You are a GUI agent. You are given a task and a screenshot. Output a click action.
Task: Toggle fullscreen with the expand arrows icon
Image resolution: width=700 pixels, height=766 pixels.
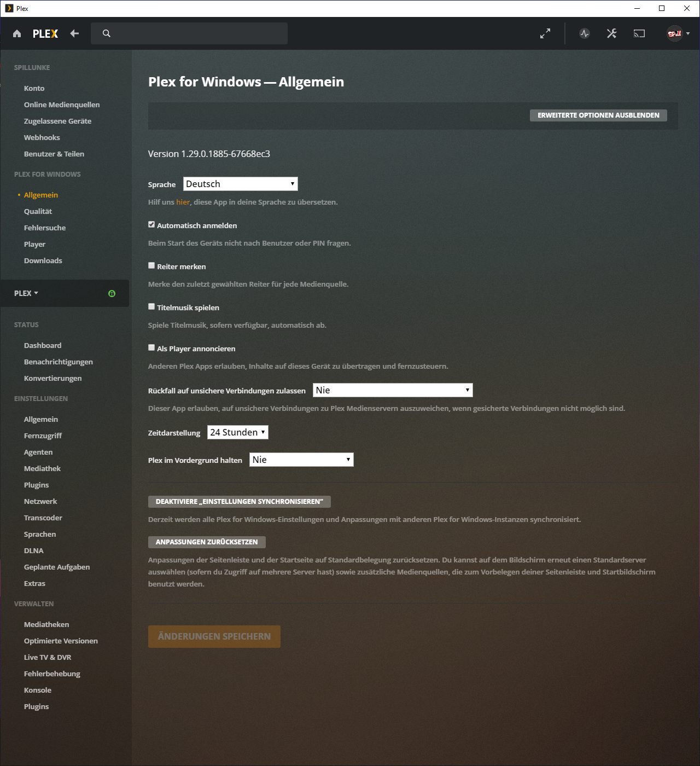pyautogui.click(x=545, y=33)
